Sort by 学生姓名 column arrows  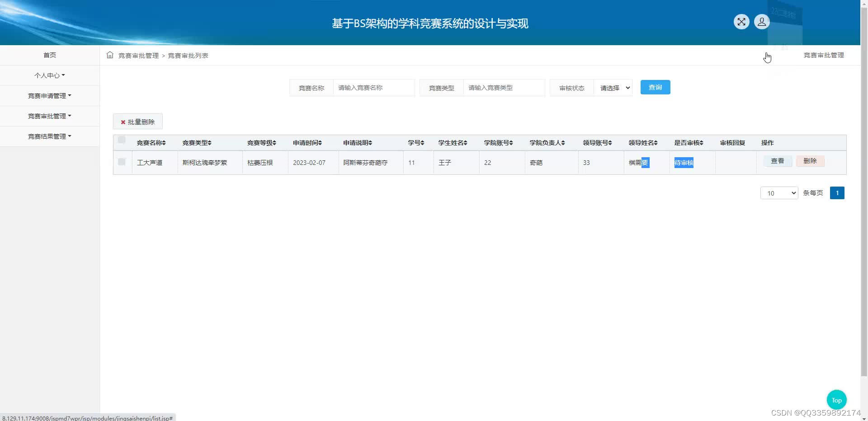point(465,143)
